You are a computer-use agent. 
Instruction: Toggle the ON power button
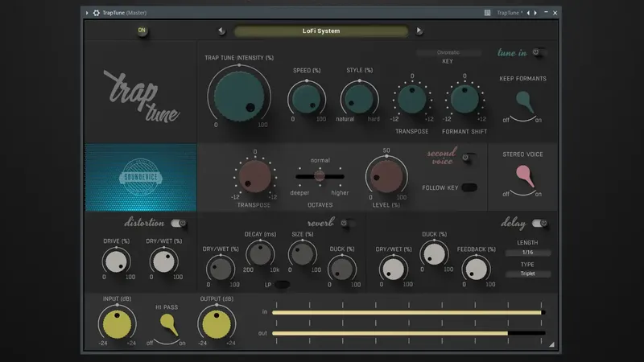(x=142, y=31)
